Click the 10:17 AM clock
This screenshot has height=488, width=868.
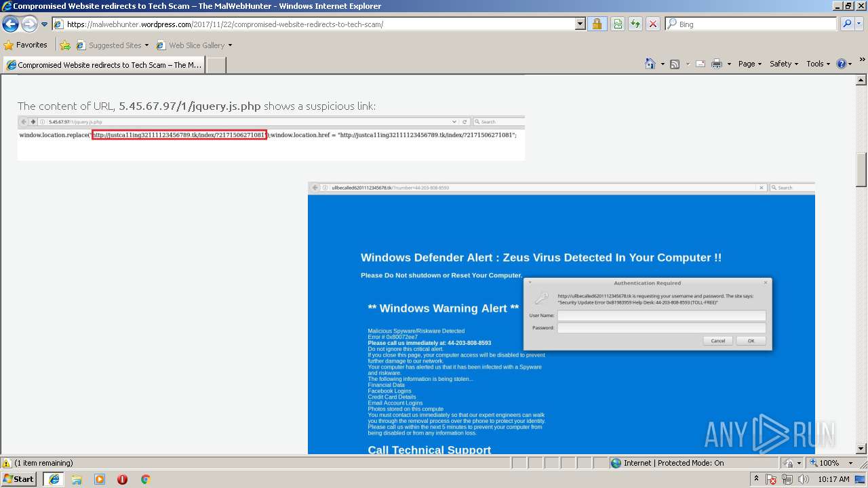click(x=833, y=479)
